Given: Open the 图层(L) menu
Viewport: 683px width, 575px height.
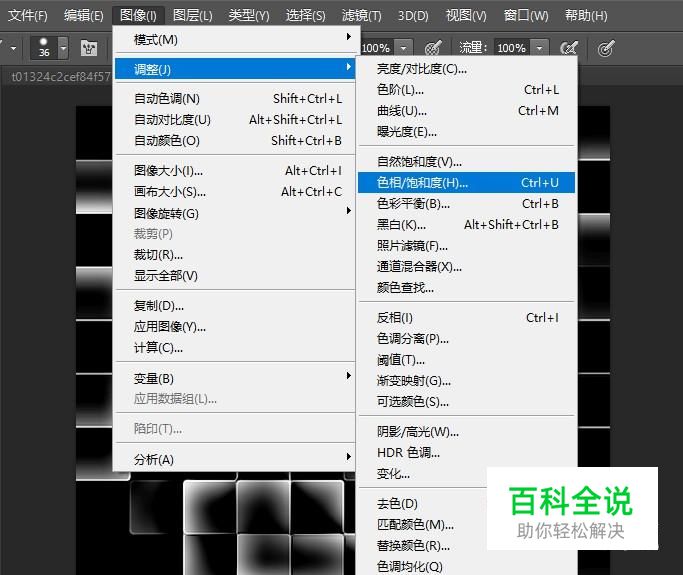Looking at the screenshot, I should tap(193, 16).
